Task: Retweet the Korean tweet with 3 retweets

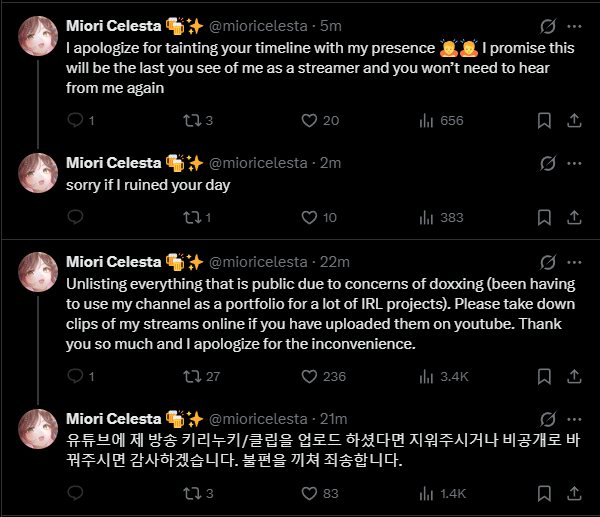Action: tap(192, 493)
